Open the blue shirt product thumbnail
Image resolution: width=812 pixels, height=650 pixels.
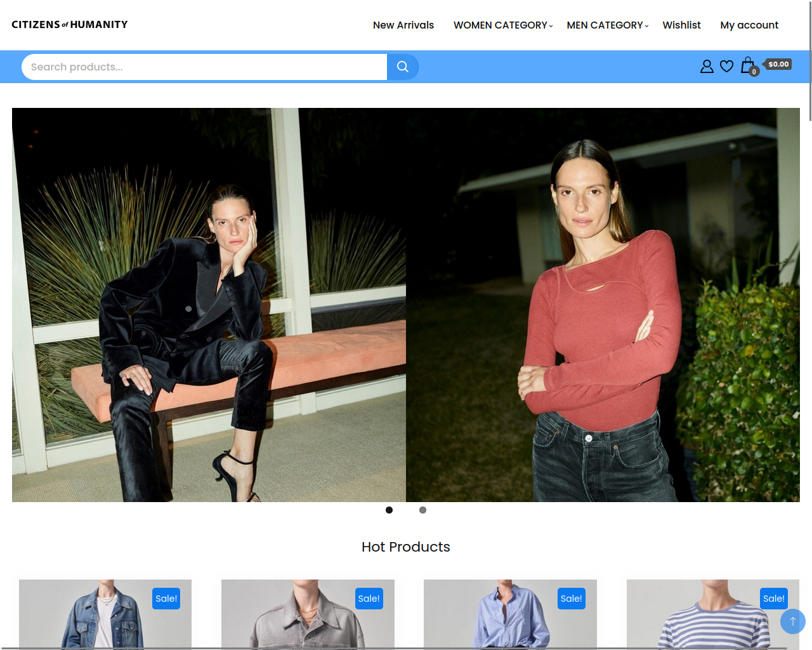tap(510, 614)
